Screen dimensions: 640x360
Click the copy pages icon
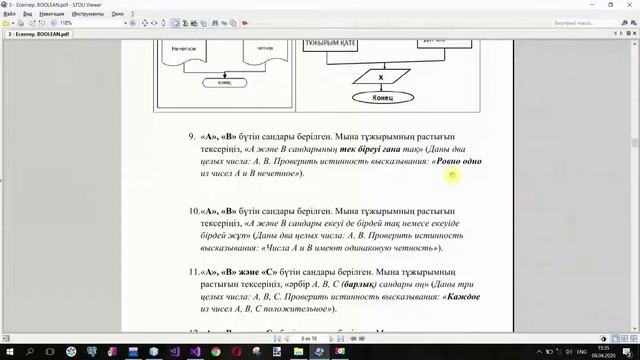233,23
